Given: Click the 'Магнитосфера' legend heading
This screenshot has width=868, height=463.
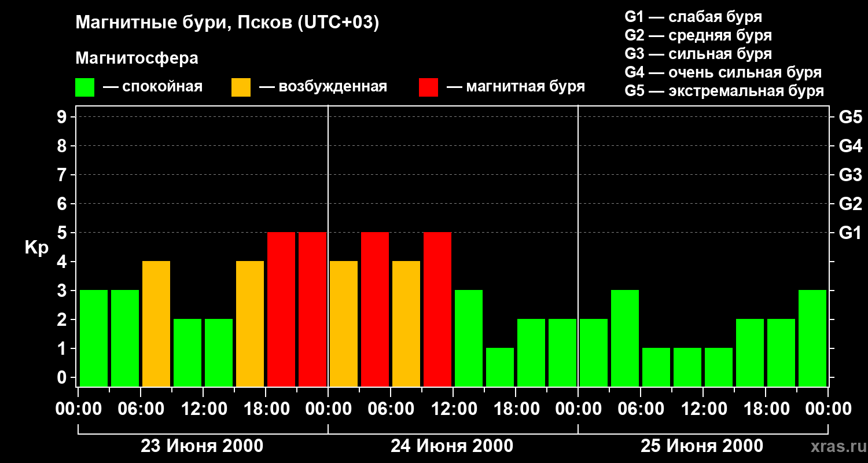Looking at the screenshot, I should (x=137, y=58).
